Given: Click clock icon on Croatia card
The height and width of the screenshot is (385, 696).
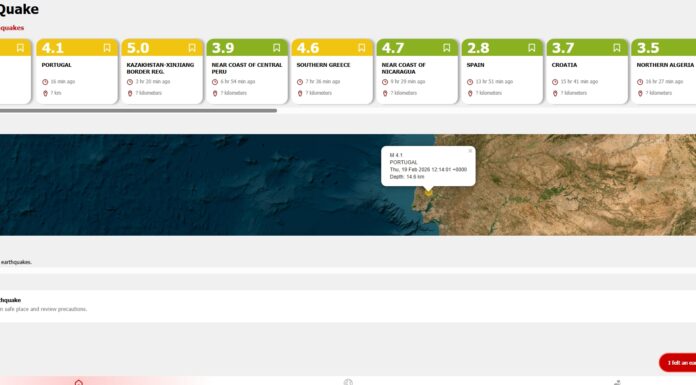Looking at the screenshot, I should coord(555,82).
